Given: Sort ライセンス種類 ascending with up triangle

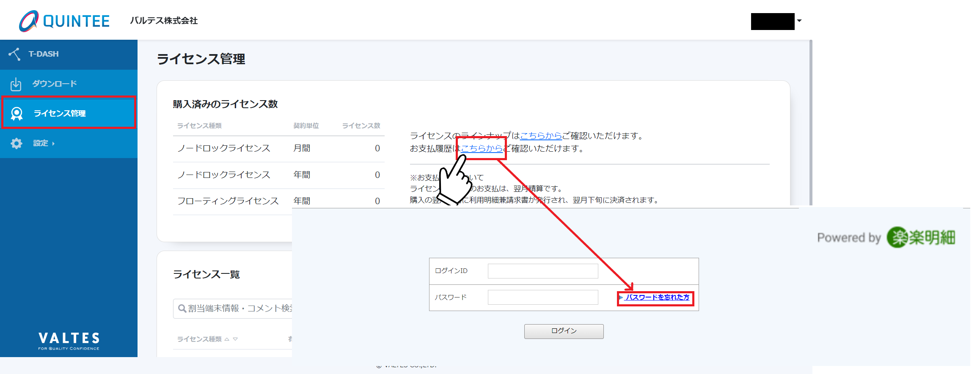Looking at the screenshot, I should 227,339.
